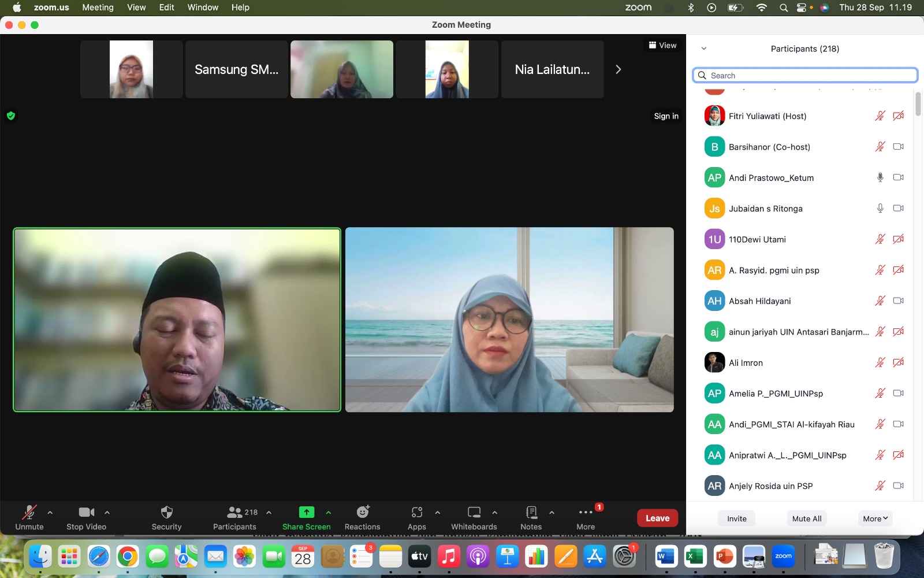Screen dimensions: 924x578
Task: Open the Help menu in menu bar
Action: 240,8
